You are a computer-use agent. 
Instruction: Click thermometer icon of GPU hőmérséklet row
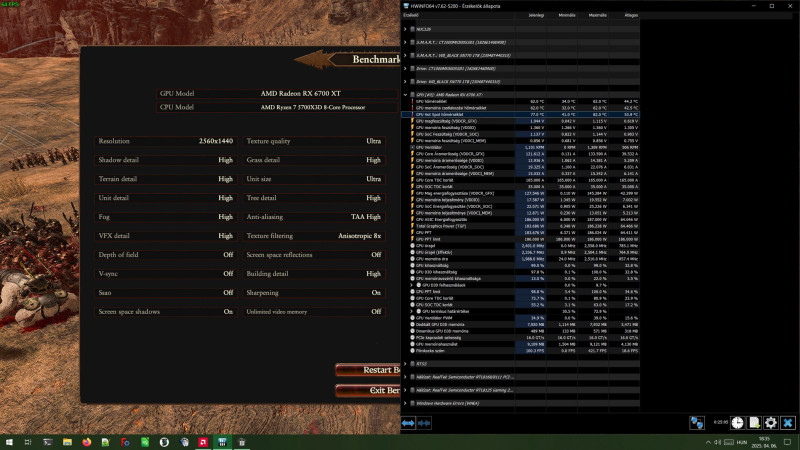pyautogui.click(x=413, y=101)
